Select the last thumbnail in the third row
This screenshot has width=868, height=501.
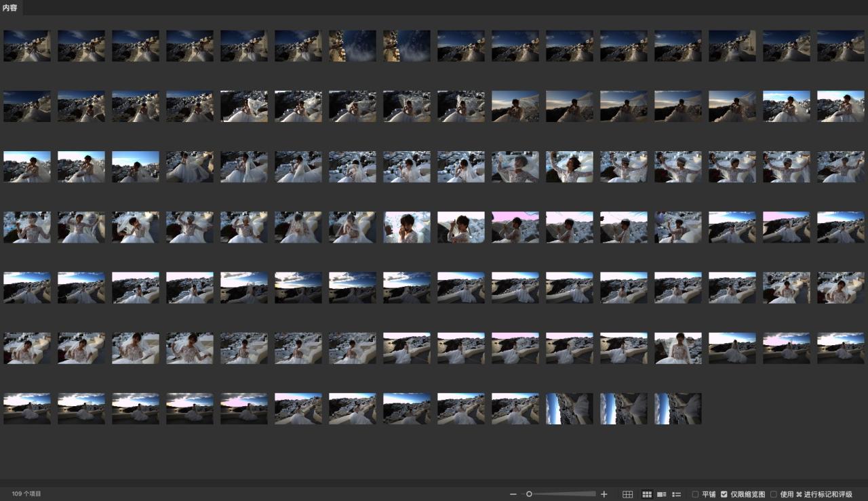[x=841, y=167]
